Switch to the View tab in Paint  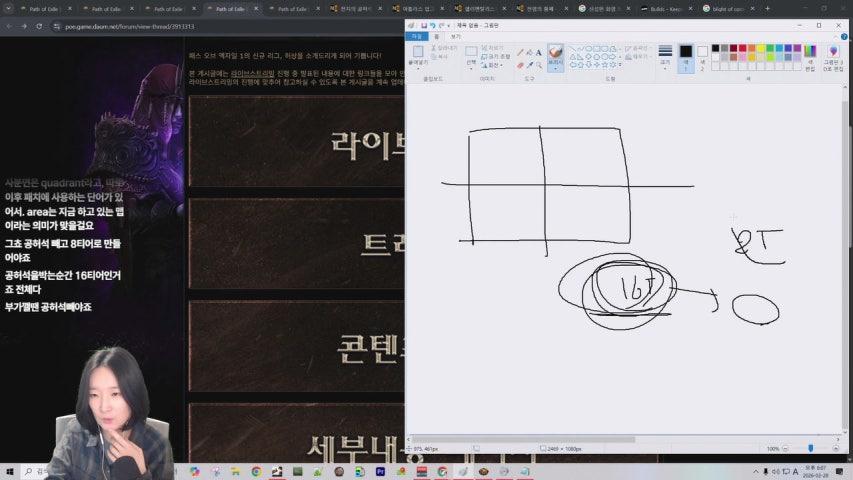tap(455, 35)
